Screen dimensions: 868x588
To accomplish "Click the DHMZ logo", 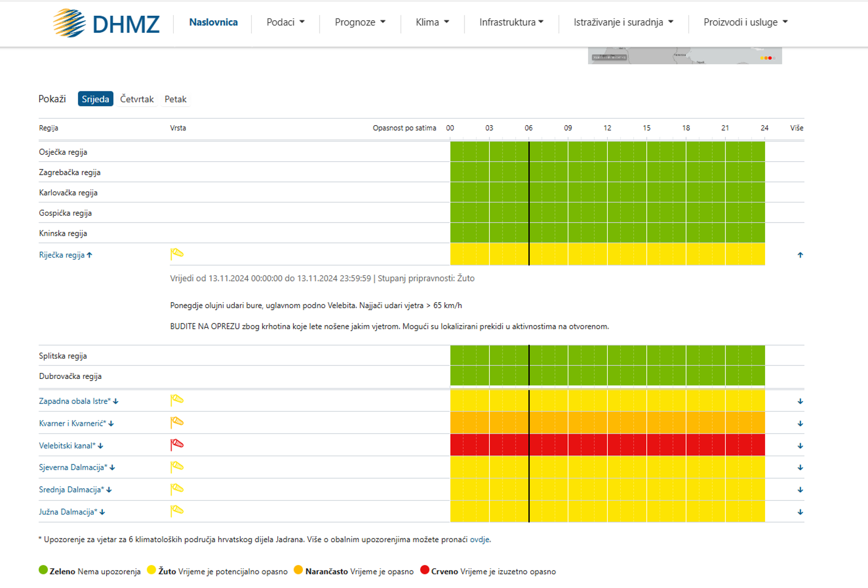I will [x=106, y=23].
